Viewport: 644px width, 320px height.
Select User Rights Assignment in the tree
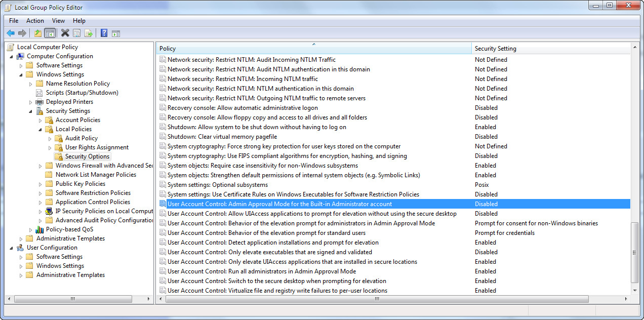[97, 147]
